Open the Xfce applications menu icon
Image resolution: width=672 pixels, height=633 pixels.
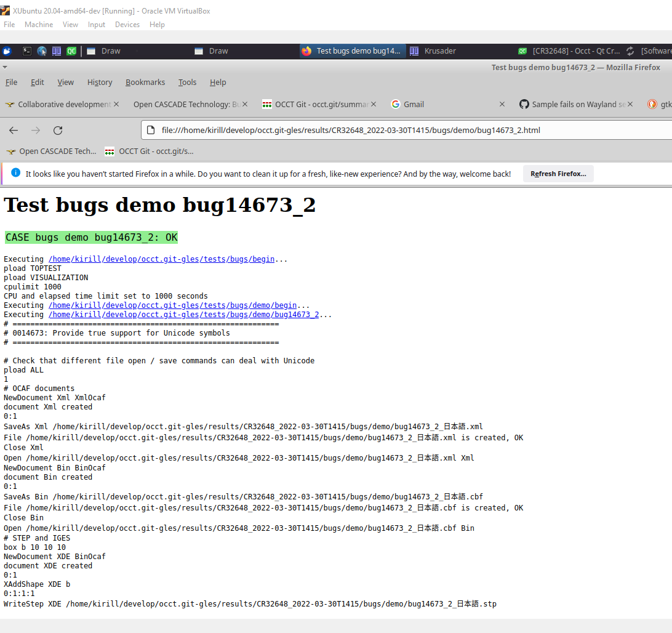pos(7,51)
